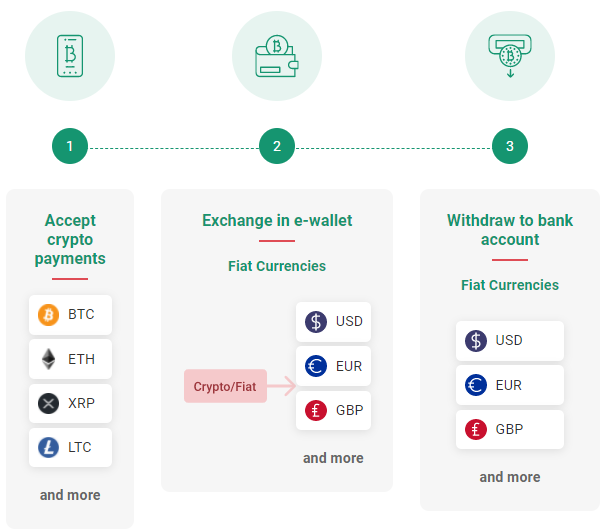Click the pink Crypto/Fiat button
This screenshot has height=531, width=605.
225,386
